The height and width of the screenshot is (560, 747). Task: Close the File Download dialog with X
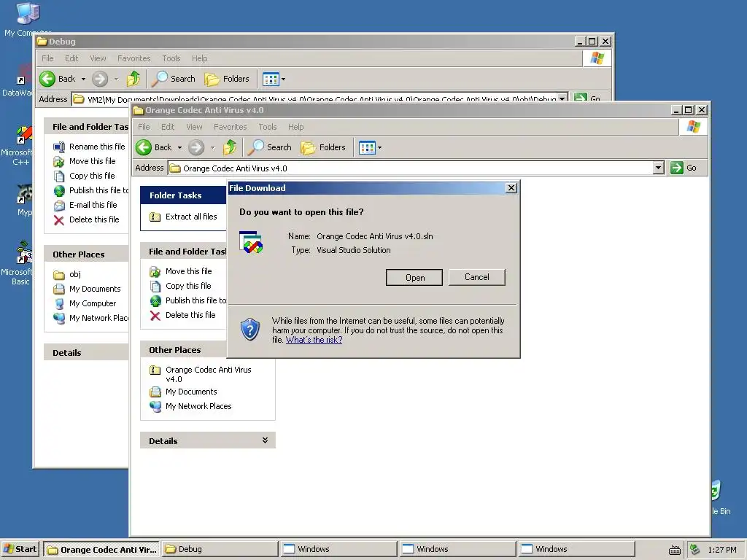click(x=511, y=187)
